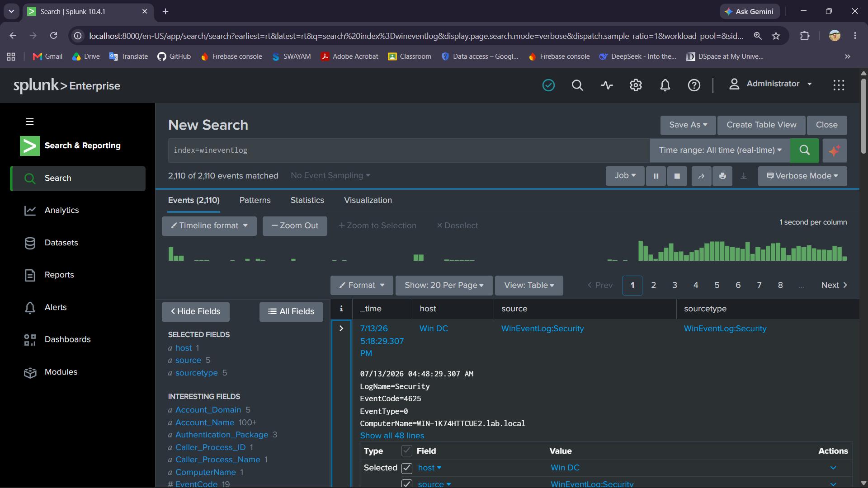Switch to the Visualization tab
868x488 pixels.
(368, 200)
